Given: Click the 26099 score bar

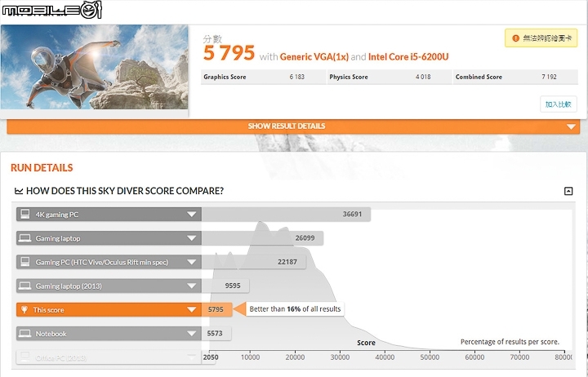Looking at the screenshot, I should pos(262,238).
